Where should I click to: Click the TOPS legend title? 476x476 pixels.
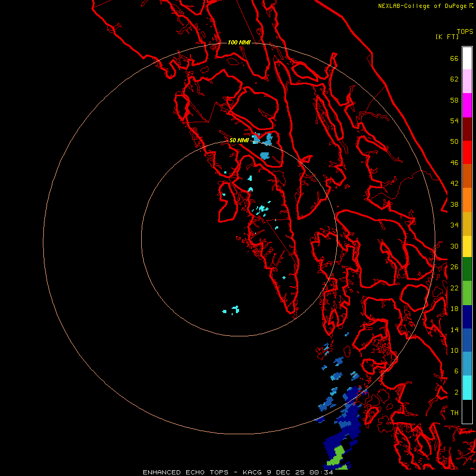point(465,32)
